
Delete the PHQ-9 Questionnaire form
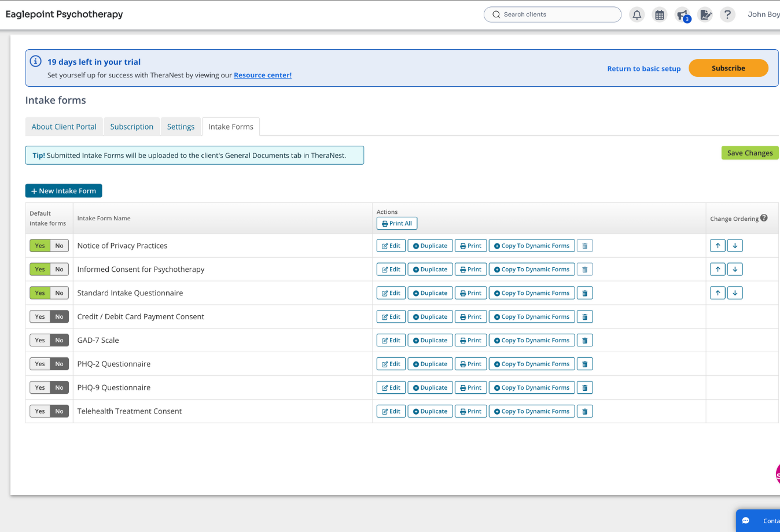pyautogui.click(x=584, y=388)
